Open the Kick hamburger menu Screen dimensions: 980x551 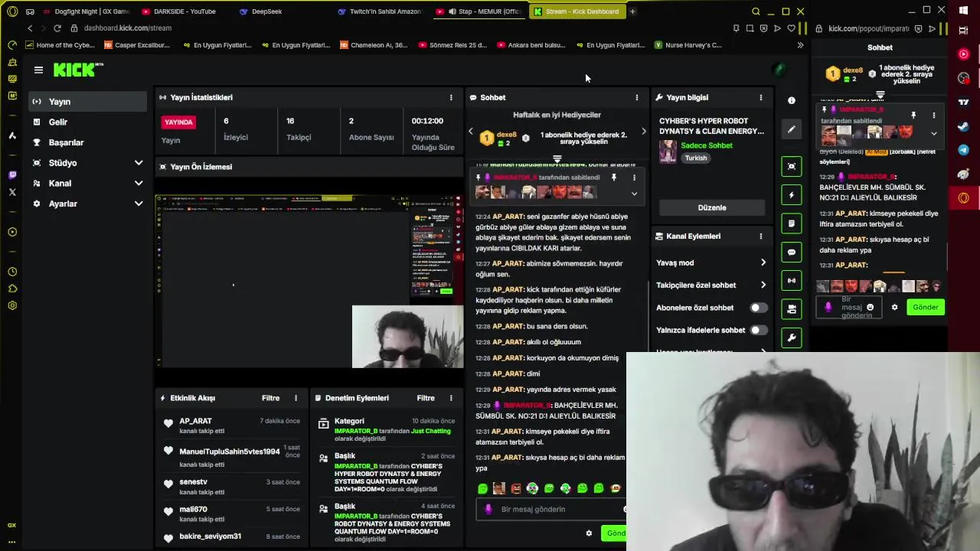tap(38, 70)
